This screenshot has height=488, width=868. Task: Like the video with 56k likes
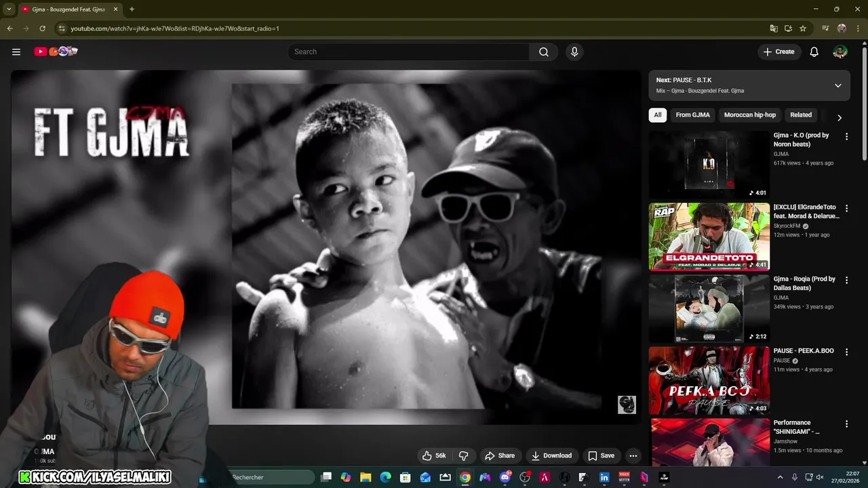pyautogui.click(x=434, y=455)
